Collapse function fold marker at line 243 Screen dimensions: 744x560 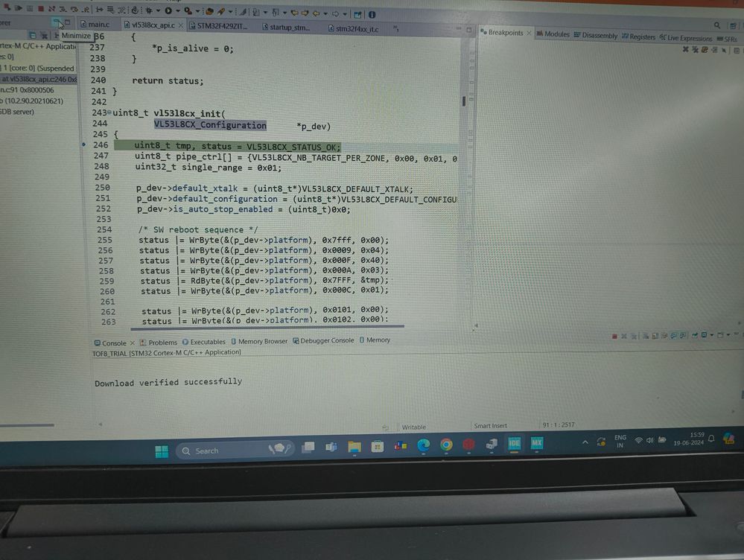tap(109, 112)
